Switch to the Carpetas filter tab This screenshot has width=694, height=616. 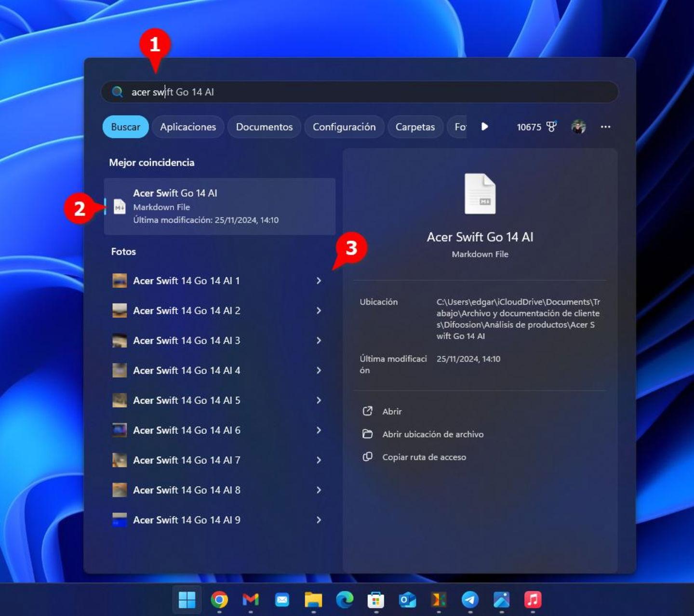[415, 127]
